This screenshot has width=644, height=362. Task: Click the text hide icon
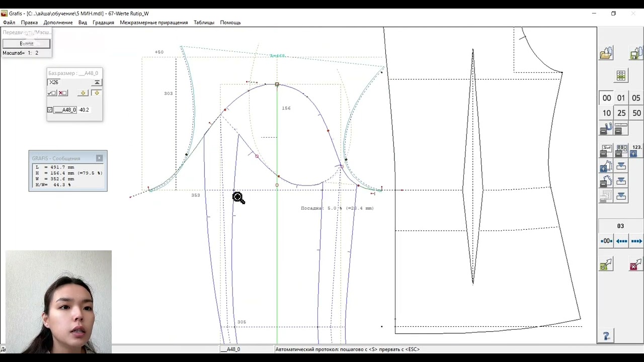[x=606, y=151]
